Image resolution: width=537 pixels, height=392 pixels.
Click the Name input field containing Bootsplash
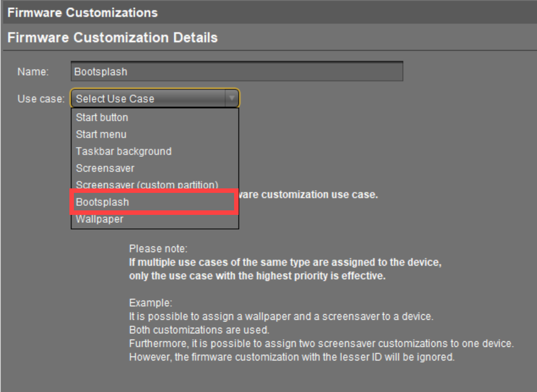[x=237, y=72]
